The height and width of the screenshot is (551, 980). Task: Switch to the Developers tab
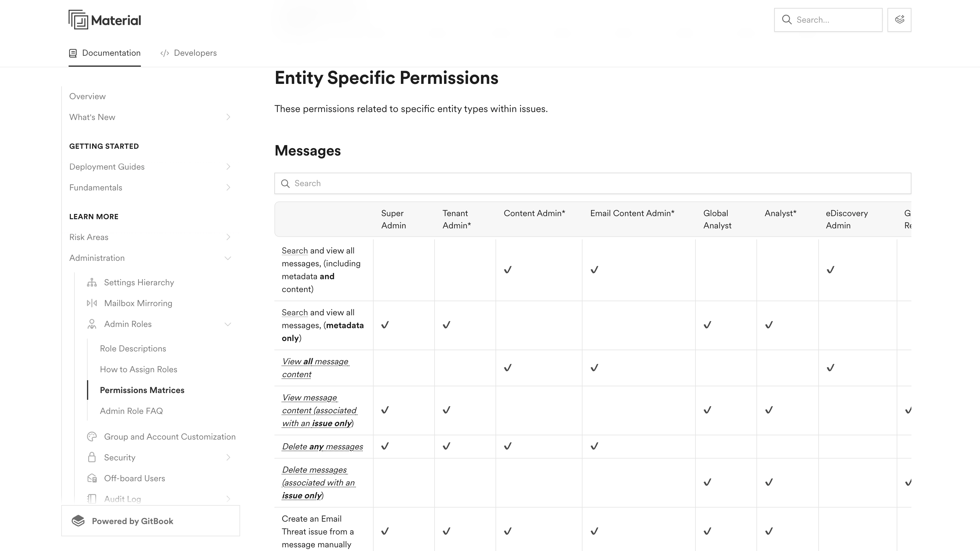[x=188, y=53]
